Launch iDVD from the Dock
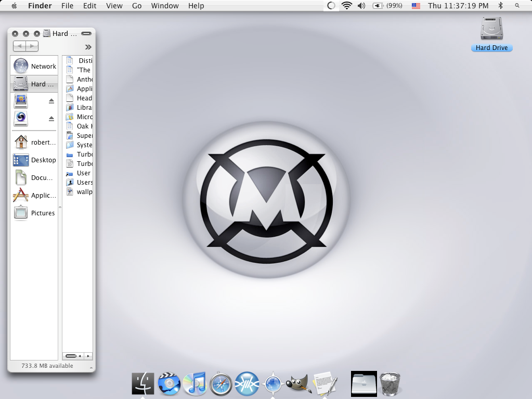 (x=169, y=384)
